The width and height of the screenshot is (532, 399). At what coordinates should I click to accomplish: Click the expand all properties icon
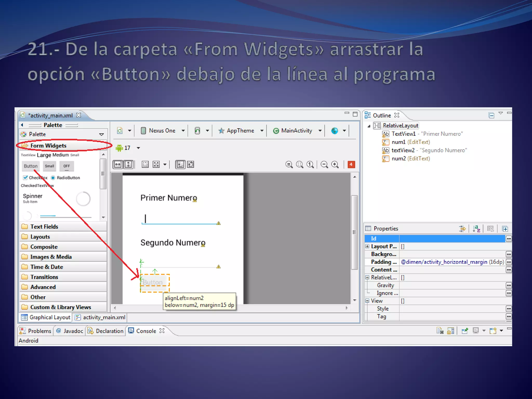coord(505,229)
